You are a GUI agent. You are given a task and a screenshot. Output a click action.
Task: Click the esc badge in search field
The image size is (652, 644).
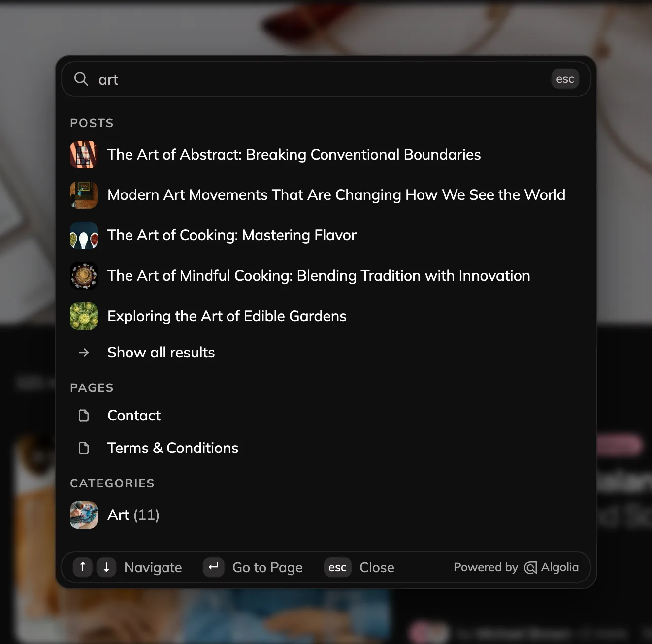pyautogui.click(x=565, y=79)
